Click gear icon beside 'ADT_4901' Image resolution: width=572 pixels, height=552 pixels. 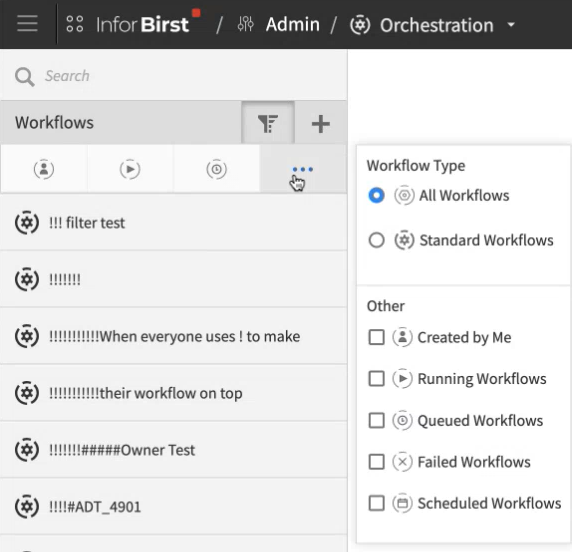pos(27,506)
